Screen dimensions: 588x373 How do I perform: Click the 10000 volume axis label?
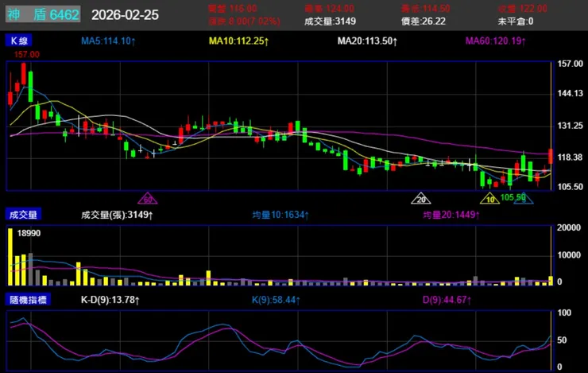(x=569, y=255)
